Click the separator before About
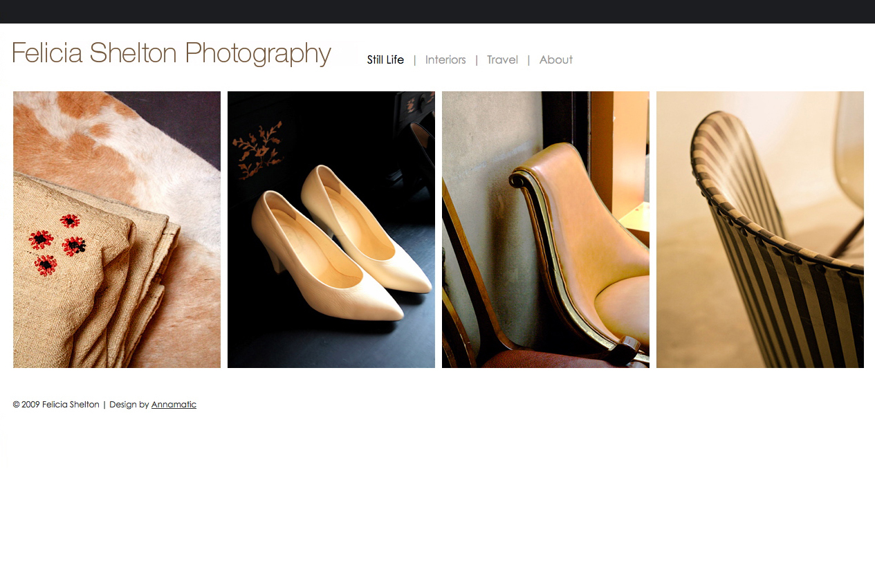 point(528,60)
